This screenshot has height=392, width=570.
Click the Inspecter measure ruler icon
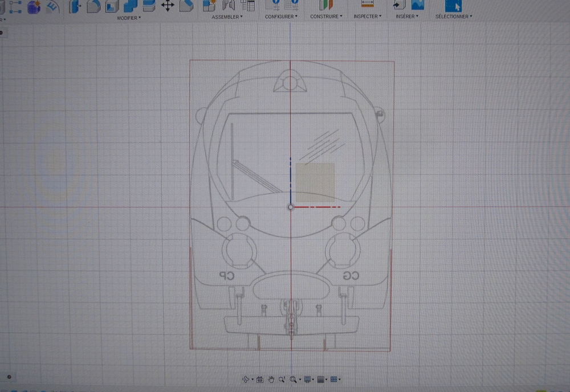367,5
